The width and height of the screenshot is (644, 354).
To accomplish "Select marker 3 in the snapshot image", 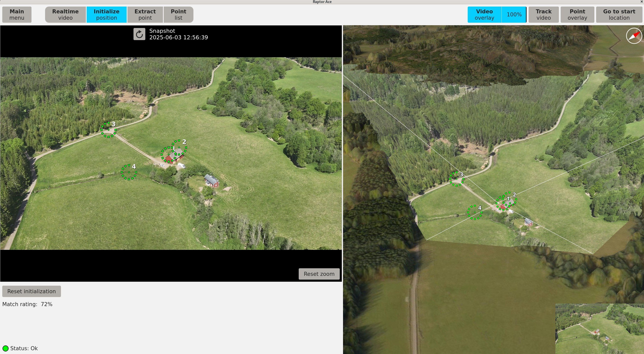I will 108,130.
